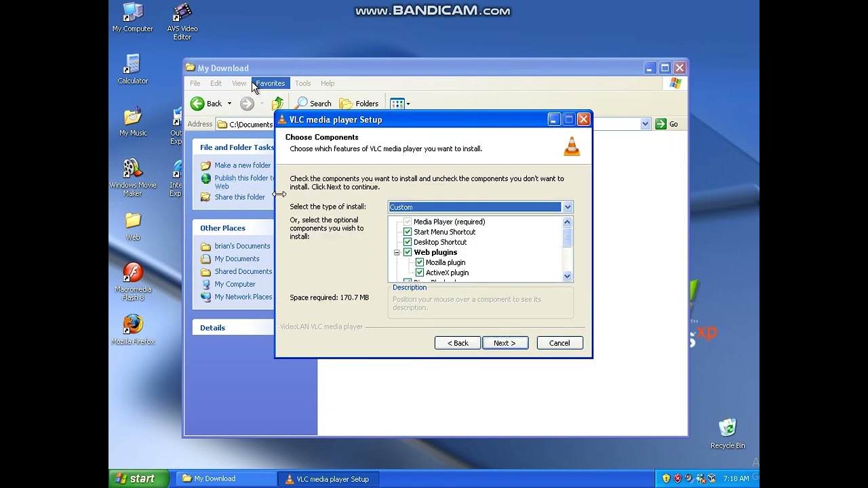Click the greyed Forward arrow in My Download

click(247, 104)
